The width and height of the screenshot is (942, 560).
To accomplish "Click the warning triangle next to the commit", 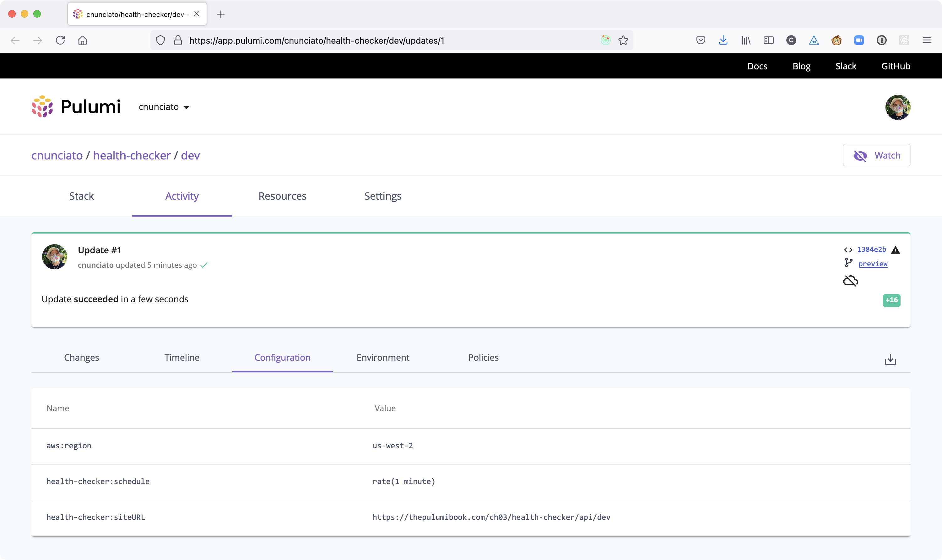I will click(x=896, y=250).
